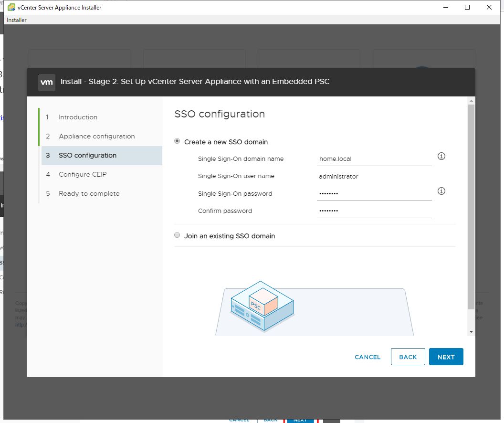Click the administrator user name text
Viewport: 504px width, 423px height.
[x=338, y=177]
